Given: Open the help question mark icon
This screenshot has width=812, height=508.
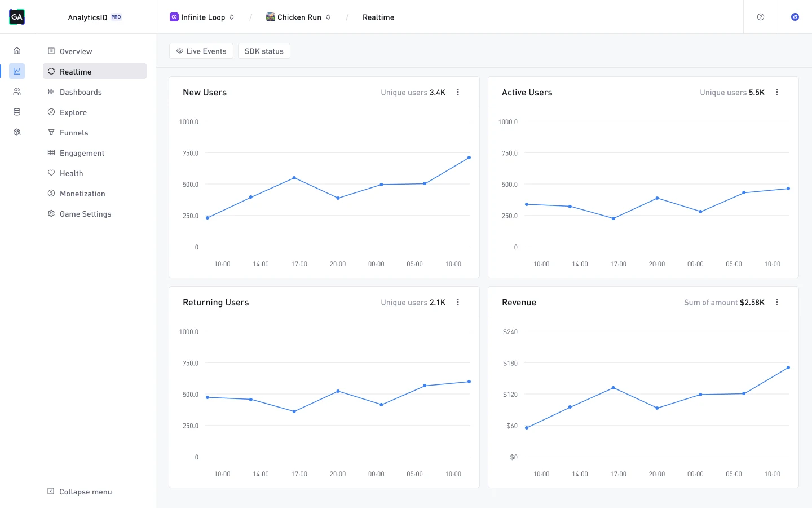Looking at the screenshot, I should [x=761, y=17].
